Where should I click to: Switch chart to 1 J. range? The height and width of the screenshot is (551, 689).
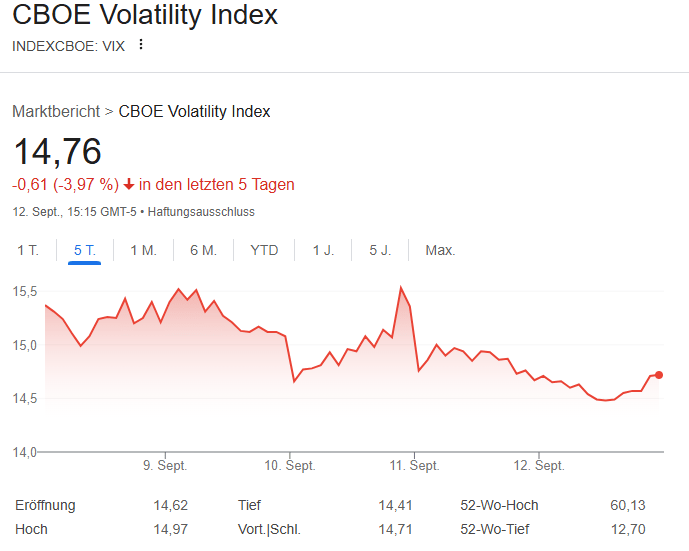point(323,250)
